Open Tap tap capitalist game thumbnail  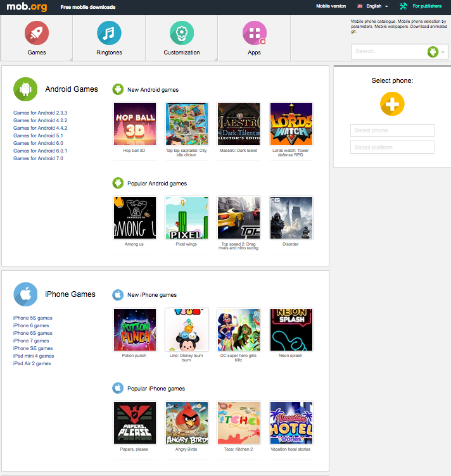coord(187,124)
